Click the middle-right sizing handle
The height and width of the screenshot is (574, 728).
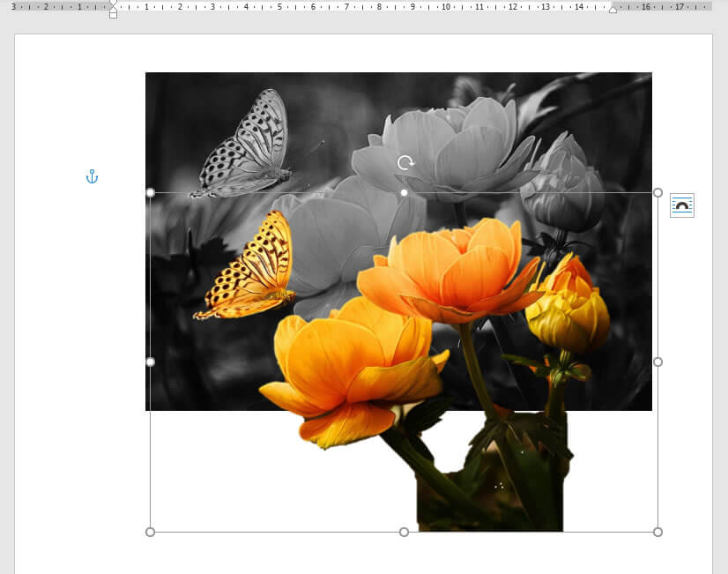coord(657,362)
